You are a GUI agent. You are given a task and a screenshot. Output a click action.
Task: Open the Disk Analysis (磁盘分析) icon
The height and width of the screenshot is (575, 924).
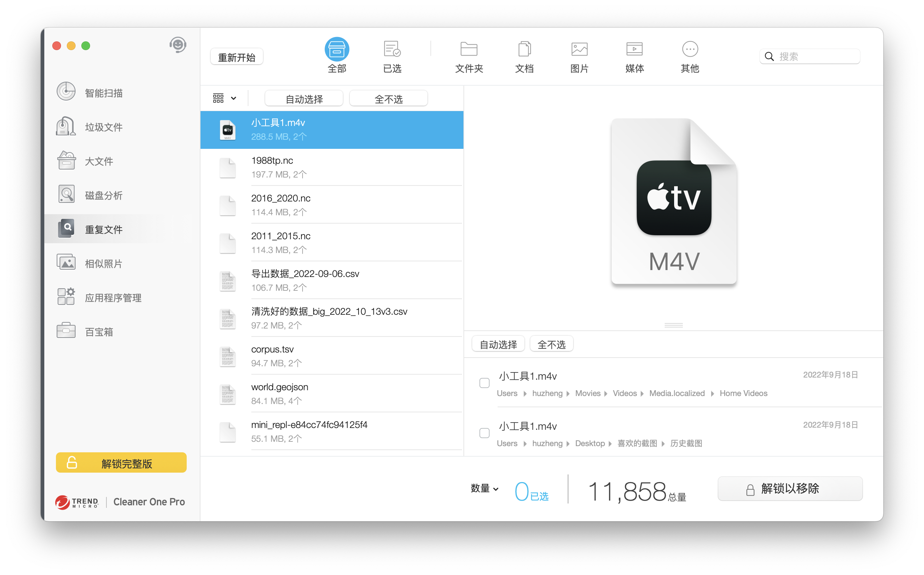tap(66, 195)
